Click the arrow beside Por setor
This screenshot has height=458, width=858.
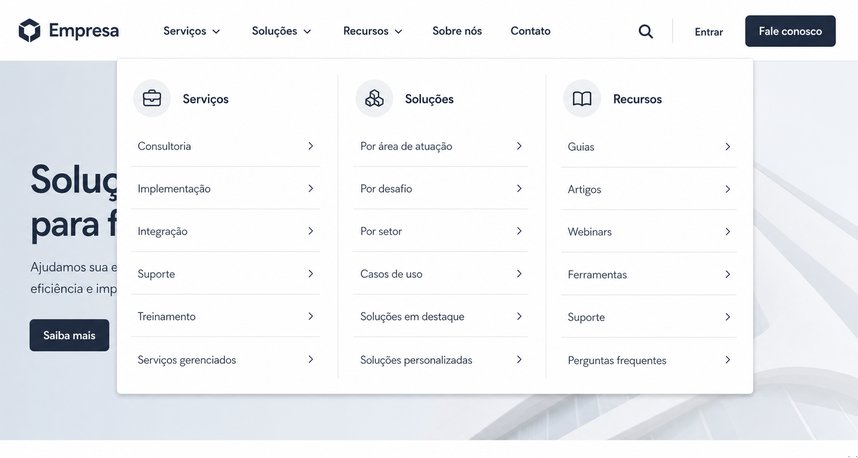[519, 231]
